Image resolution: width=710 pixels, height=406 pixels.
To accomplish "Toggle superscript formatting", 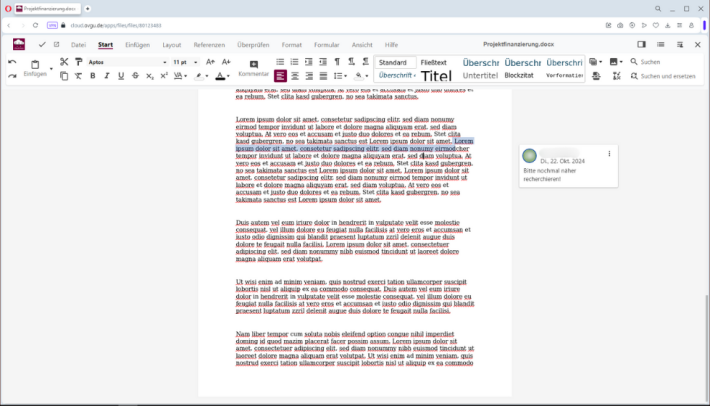I will pos(164,76).
